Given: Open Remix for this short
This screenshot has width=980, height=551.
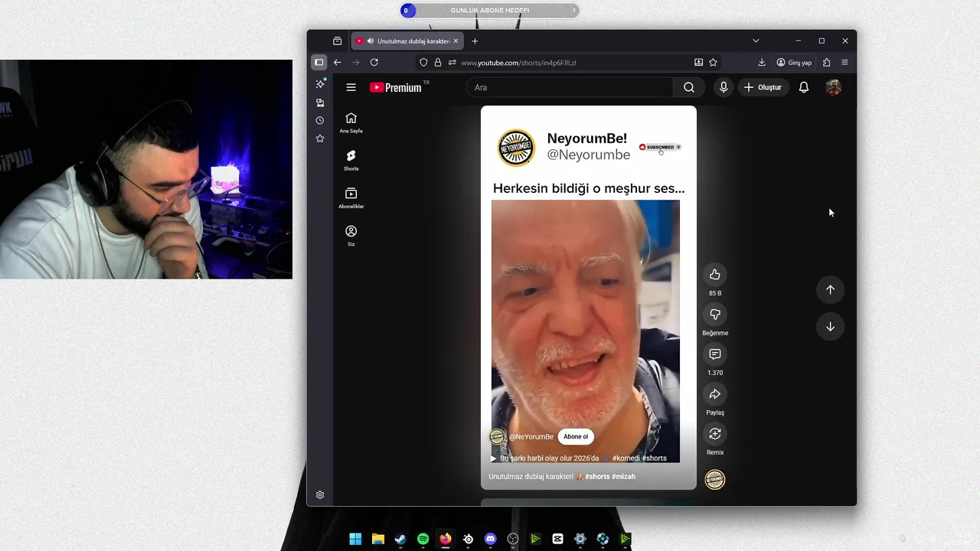Looking at the screenshot, I should 715,434.
